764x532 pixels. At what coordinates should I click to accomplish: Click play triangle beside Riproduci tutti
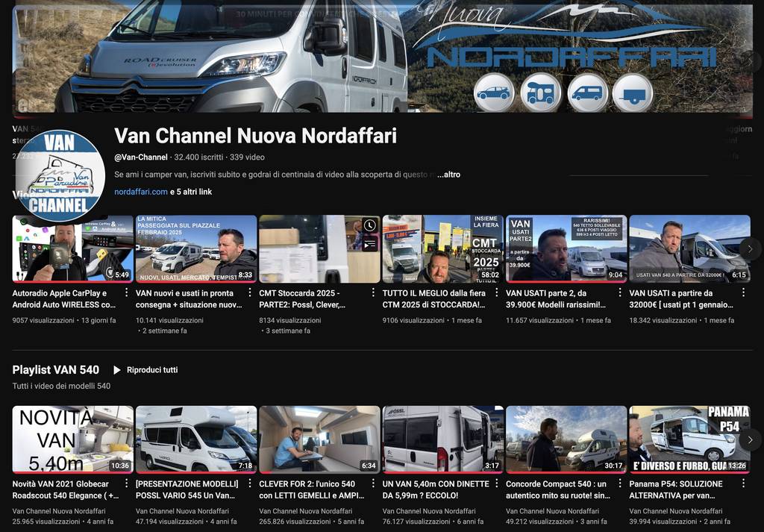click(x=117, y=370)
